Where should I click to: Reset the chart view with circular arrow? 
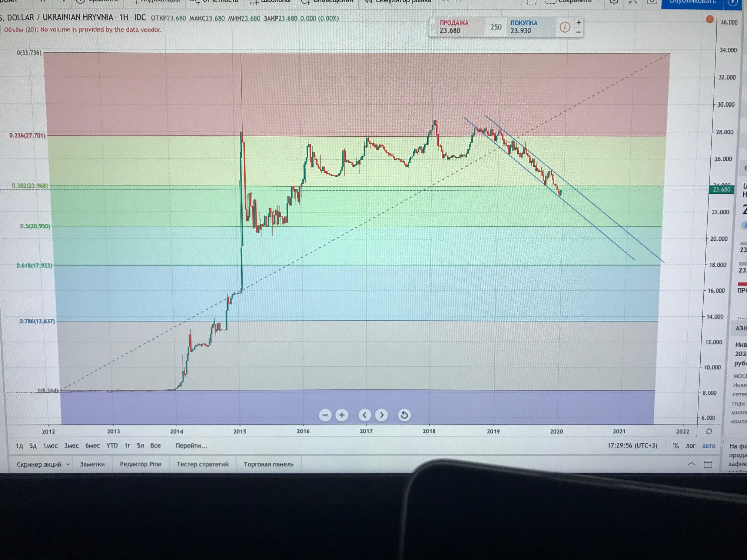404,415
